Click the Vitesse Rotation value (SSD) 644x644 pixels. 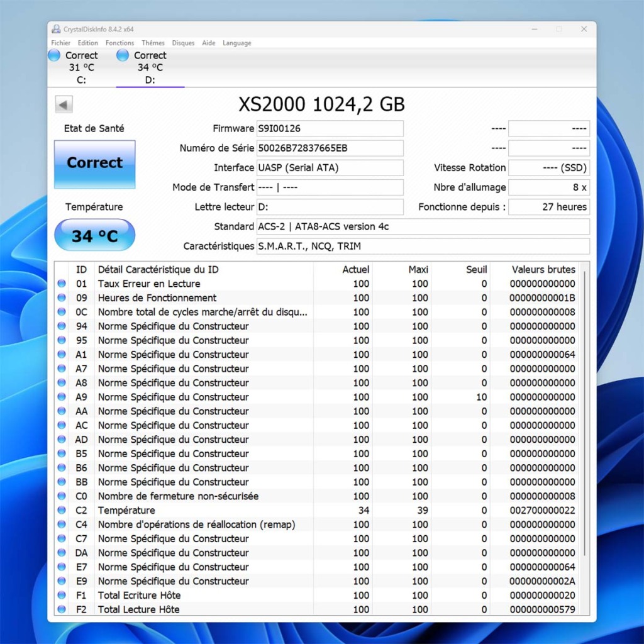coord(549,167)
